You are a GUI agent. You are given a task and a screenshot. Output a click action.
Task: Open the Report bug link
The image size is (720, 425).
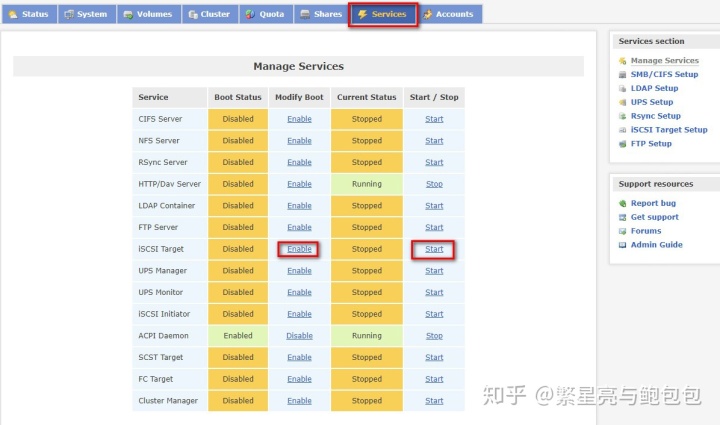point(653,203)
